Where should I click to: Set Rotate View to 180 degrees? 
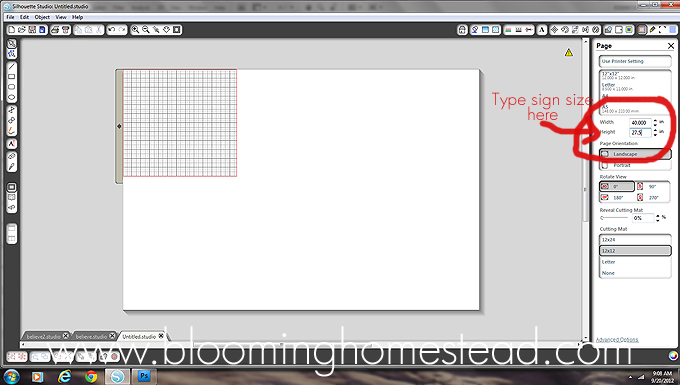click(617, 198)
